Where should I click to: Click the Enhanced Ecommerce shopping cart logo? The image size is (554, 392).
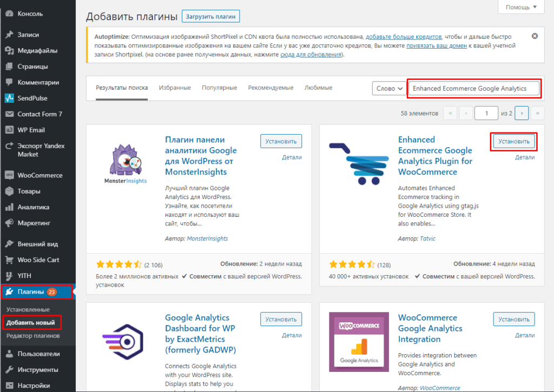pos(359,163)
